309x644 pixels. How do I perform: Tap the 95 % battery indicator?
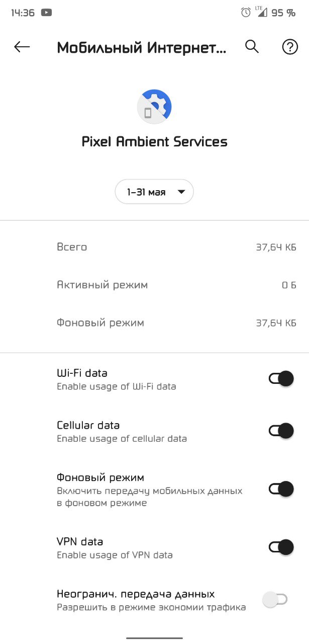coord(283,13)
